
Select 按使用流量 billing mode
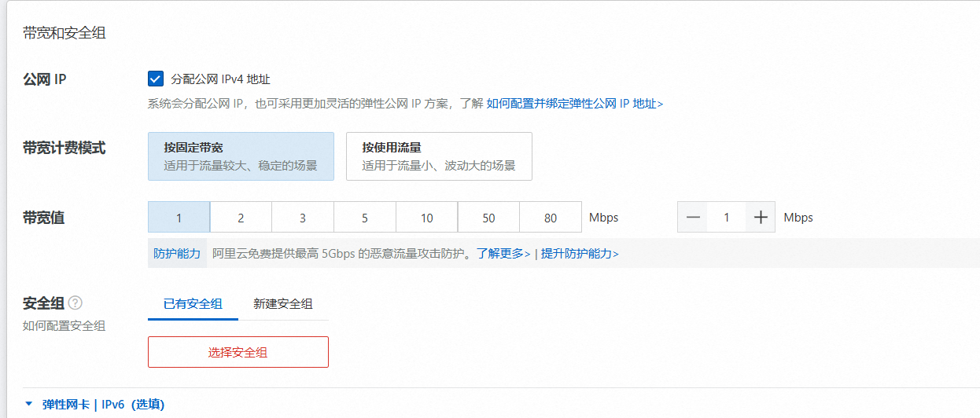pyautogui.click(x=439, y=156)
